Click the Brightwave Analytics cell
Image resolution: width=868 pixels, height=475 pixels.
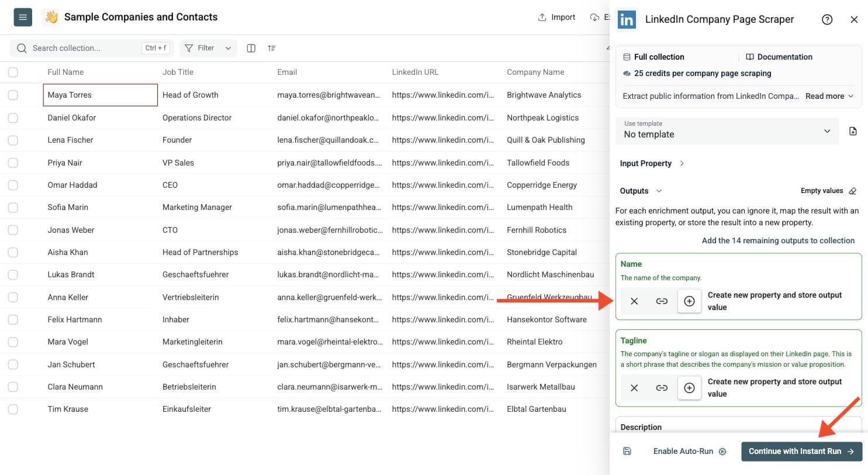(x=544, y=95)
